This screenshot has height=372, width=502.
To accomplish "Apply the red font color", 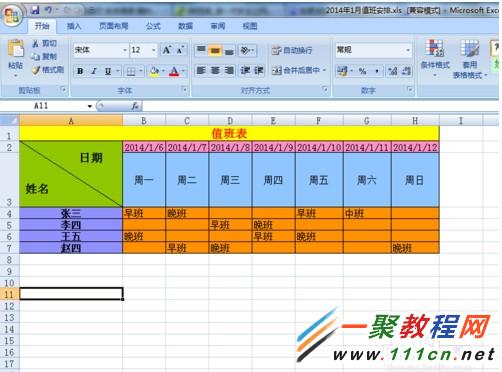I will click(x=174, y=71).
